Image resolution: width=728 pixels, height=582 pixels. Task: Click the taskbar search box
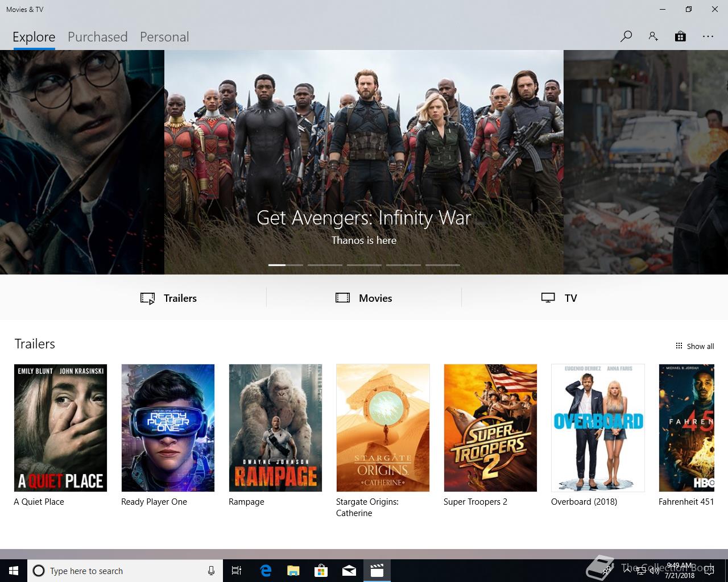click(x=125, y=571)
